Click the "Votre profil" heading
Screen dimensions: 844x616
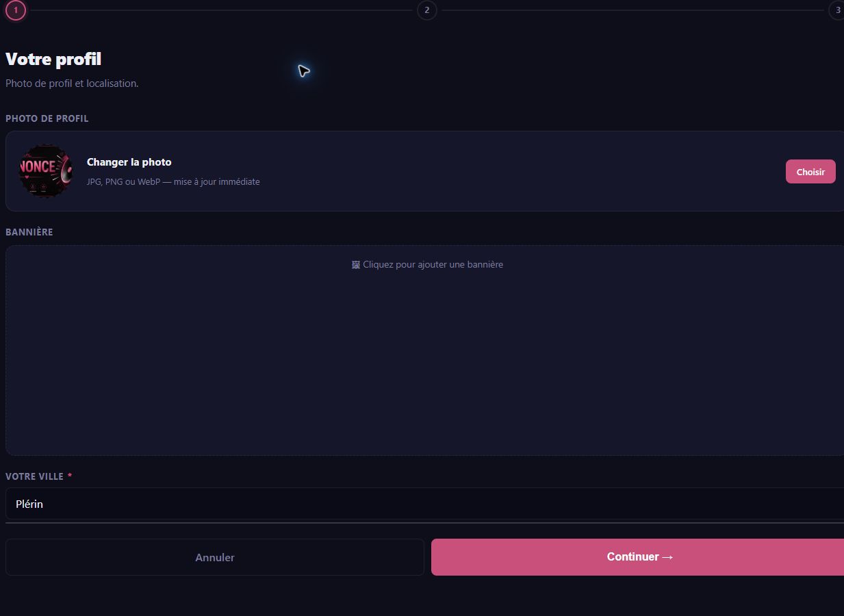(x=53, y=60)
